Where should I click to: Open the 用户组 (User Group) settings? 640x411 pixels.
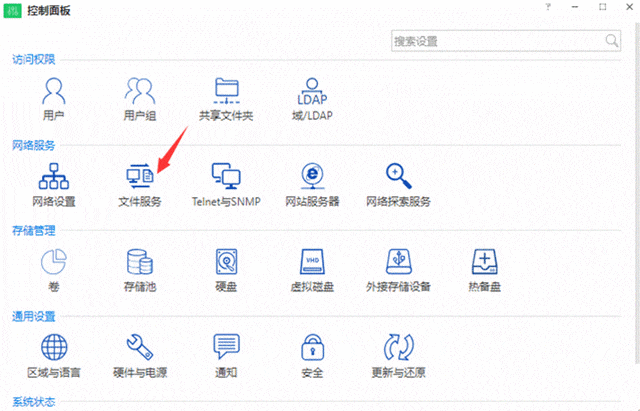[x=140, y=99]
